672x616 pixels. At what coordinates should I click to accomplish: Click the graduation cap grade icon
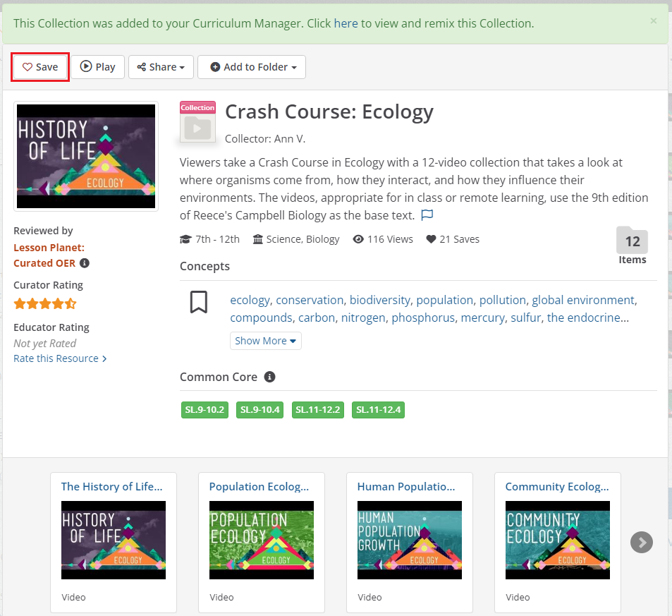pos(185,239)
